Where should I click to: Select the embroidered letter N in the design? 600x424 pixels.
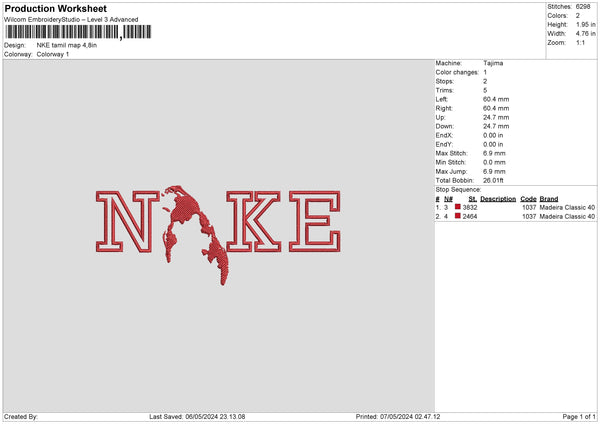point(127,222)
